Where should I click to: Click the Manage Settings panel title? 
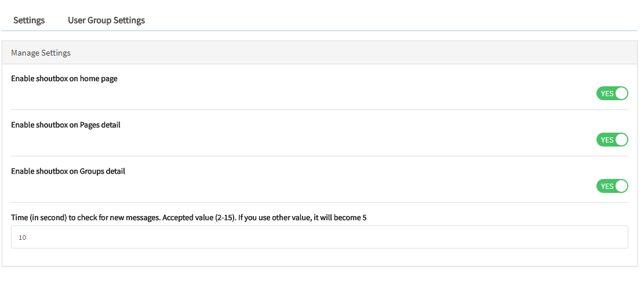[x=41, y=53]
